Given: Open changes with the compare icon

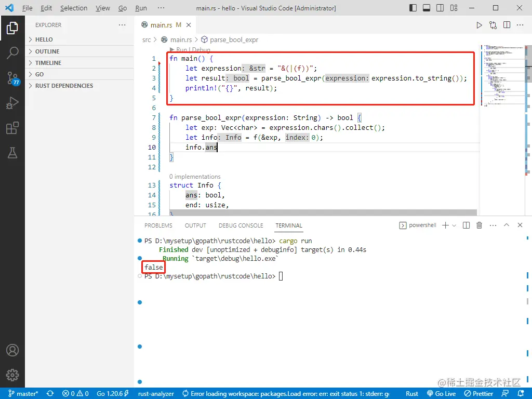Looking at the screenshot, I should 493,25.
